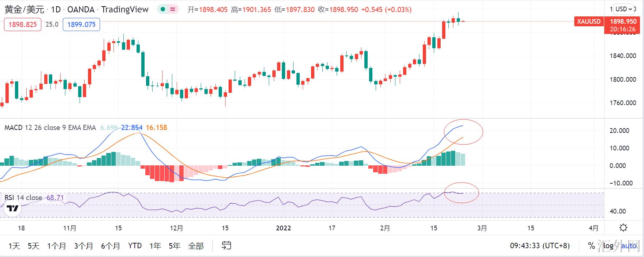Open the go-to-date calendar icon
Viewport: 644px width, 257px height.
[x=226, y=246]
